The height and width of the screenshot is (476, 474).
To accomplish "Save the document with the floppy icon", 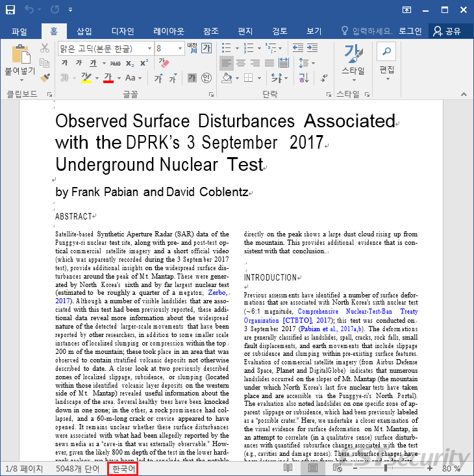I will point(10,10).
